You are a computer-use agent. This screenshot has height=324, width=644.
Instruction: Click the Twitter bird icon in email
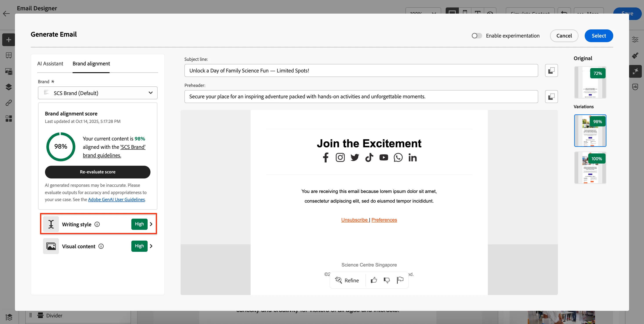click(355, 158)
